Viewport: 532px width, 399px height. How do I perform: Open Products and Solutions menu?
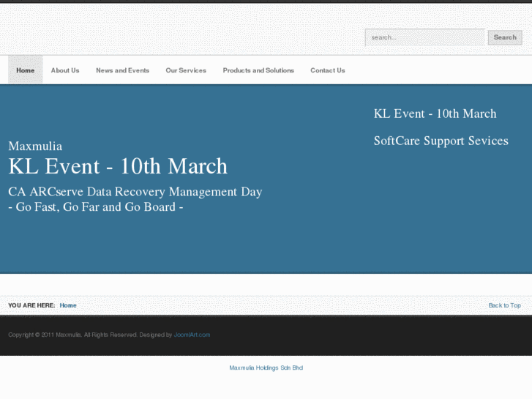click(x=258, y=70)
